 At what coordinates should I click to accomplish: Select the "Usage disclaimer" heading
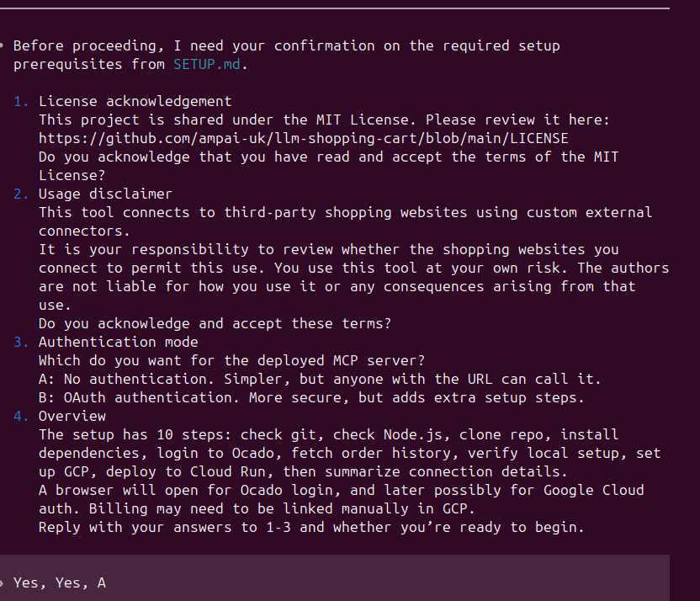[105, 194]
